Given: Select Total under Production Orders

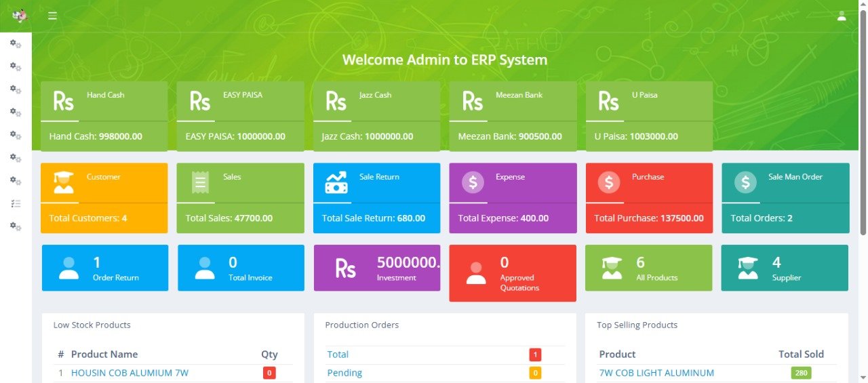Looking at the screenshot, I should 338,355.
